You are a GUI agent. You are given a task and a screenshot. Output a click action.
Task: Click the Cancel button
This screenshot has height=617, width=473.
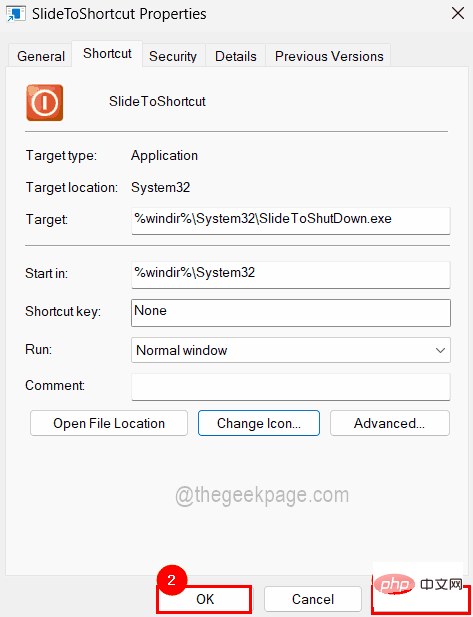pos(313,599)
